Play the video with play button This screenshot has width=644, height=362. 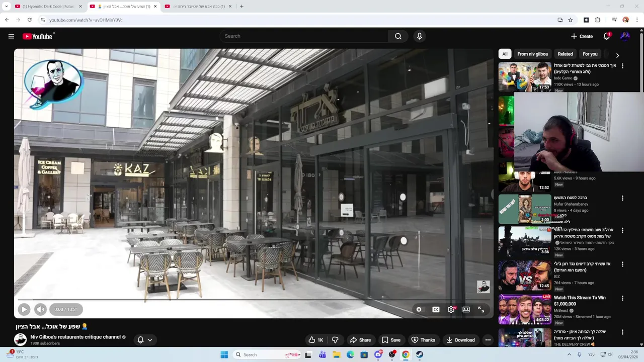[x=24, y=309]
